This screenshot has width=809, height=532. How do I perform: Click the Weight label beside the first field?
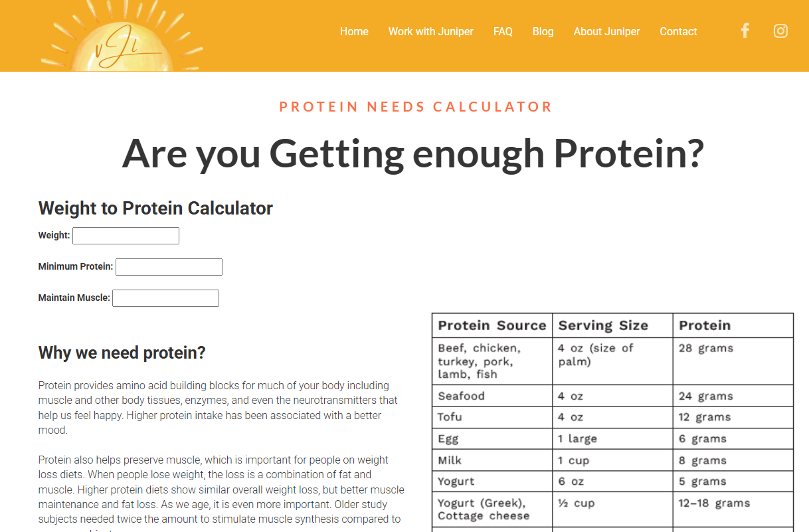(x=54, y=235)
